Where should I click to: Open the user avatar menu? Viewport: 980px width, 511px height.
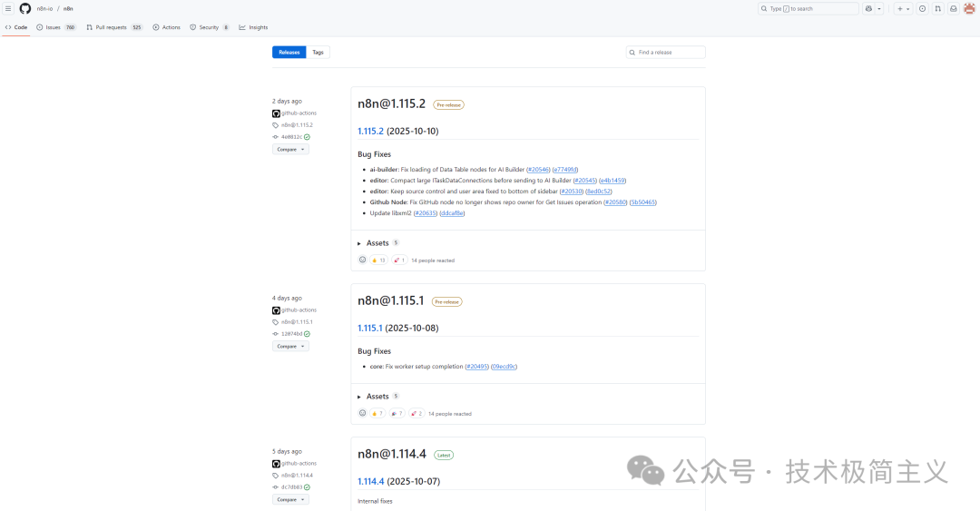pyautogui.click(x=969, y=9)
